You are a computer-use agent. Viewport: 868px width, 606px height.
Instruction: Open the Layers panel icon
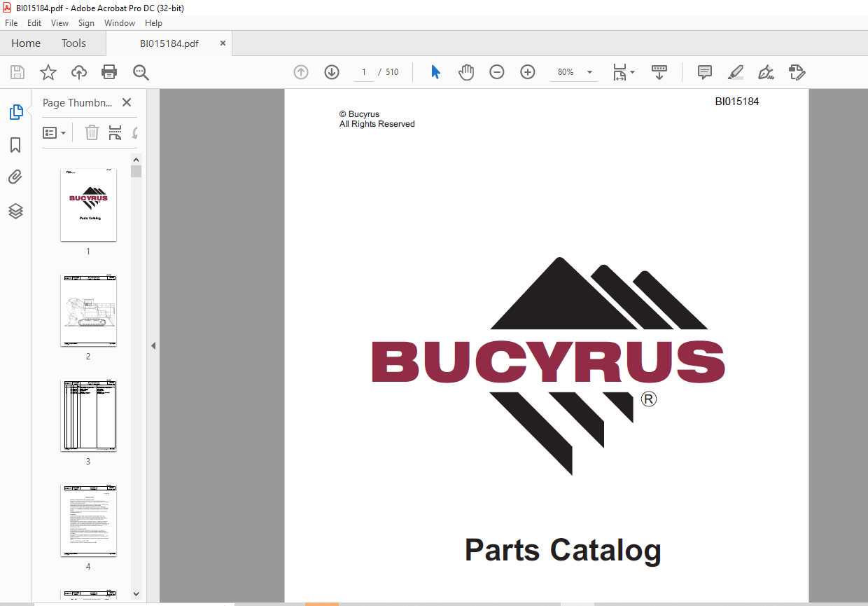[x=15, y=211]
